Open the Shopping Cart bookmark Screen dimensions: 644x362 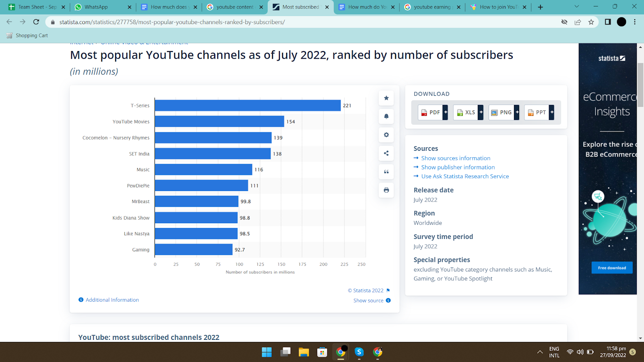click(27, 35)
